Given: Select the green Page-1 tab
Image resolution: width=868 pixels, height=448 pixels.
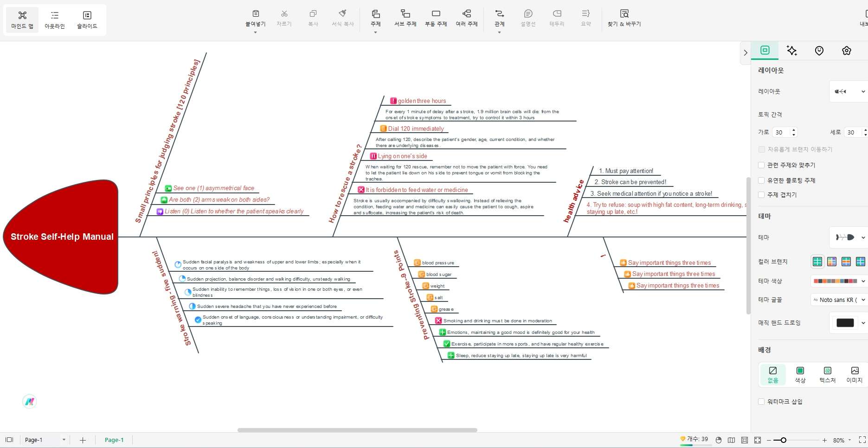Looking at the screenshot, I should [x=114, y=440].
